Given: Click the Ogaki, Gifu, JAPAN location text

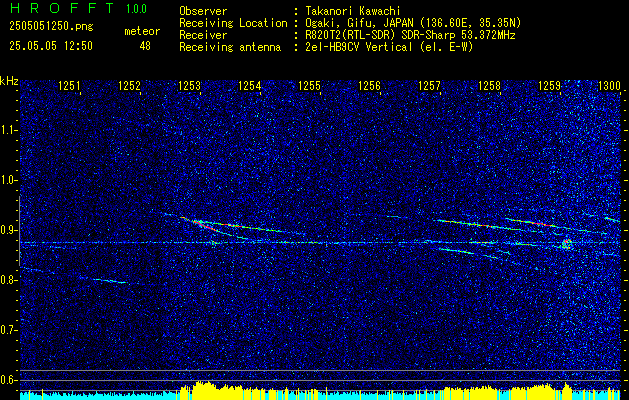Looking at the screenshot, I should tap(413, 23).
